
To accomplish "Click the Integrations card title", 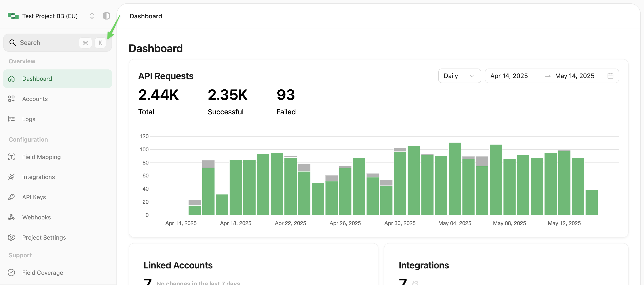I will point(424,265).
